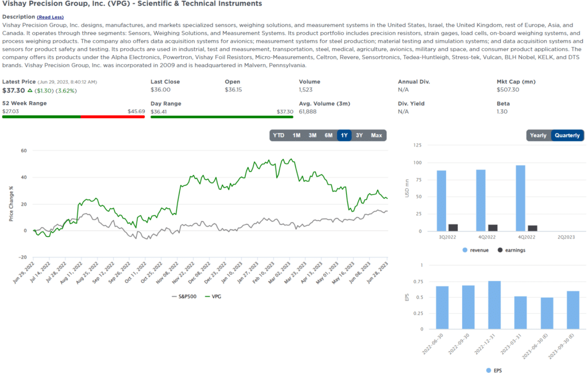The image size is (588, 373).
Task: Click the 2023-09-30 (E) EPS bar
Action: (x=573, y=310)
